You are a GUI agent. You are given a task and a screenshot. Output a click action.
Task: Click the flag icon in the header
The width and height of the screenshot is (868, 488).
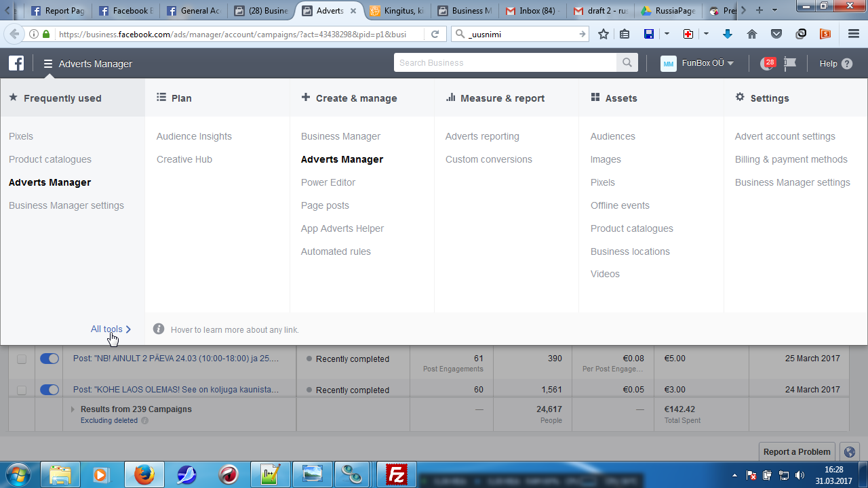pyautogui.click(x=790, y=64)
